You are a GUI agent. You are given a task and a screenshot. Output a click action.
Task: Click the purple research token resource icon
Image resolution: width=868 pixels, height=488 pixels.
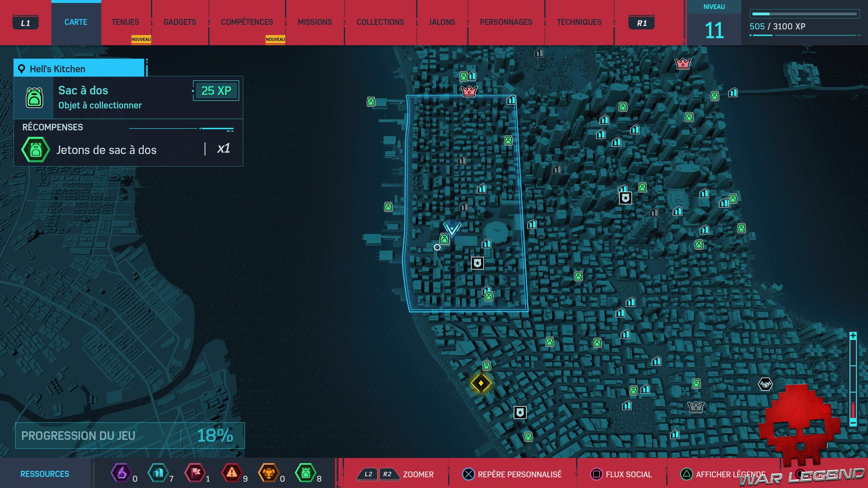(x=121, y=473)
